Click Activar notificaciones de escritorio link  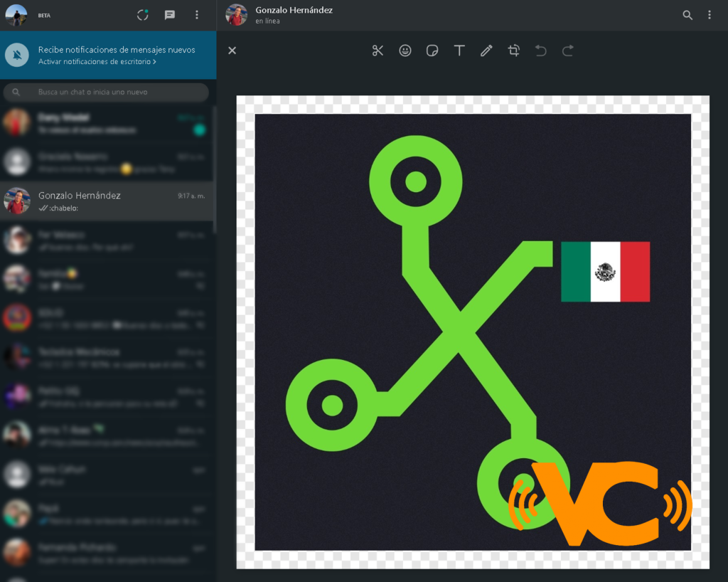pos(97,62)
